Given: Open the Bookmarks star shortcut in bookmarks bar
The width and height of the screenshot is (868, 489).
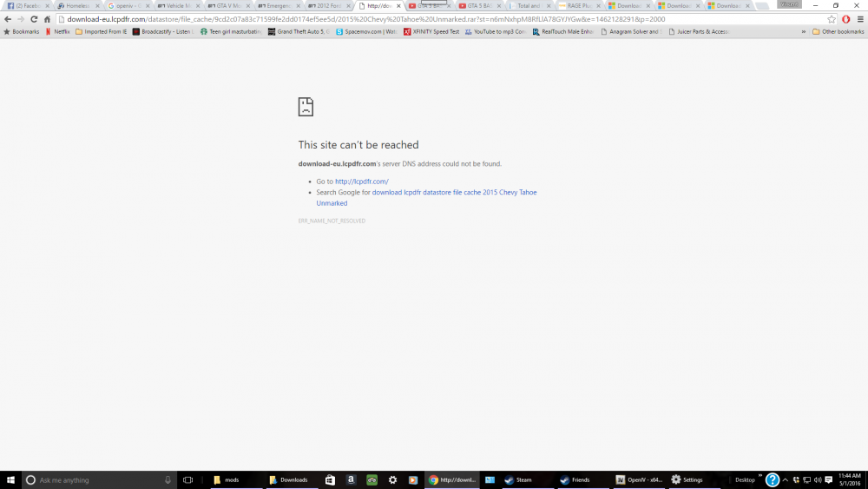Looking at the screenshot, I should click(22, 31).
